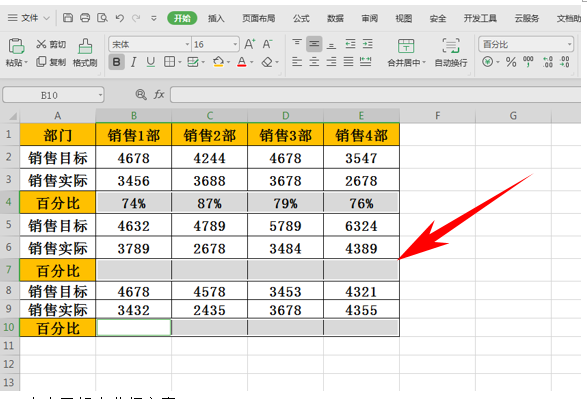This screenshot has width=587, height=399.
Task: Click the 剪切 cut button
Action: coord(51,44)
